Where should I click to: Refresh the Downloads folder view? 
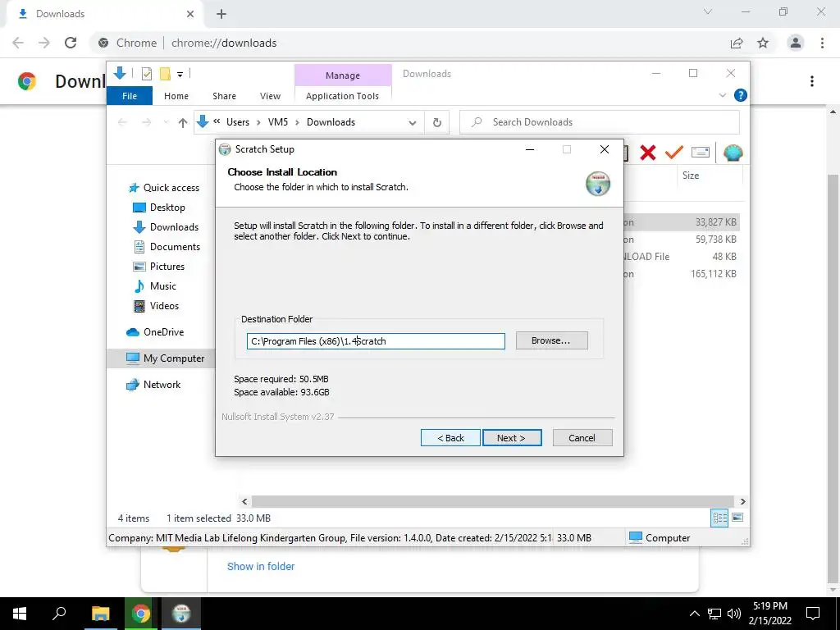pyautogui.click(x=437, y=123)
